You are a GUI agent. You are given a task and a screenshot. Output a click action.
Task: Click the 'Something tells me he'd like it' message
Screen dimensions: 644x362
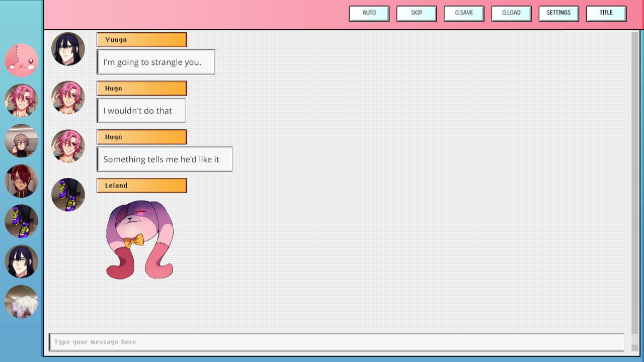point(165,159)
